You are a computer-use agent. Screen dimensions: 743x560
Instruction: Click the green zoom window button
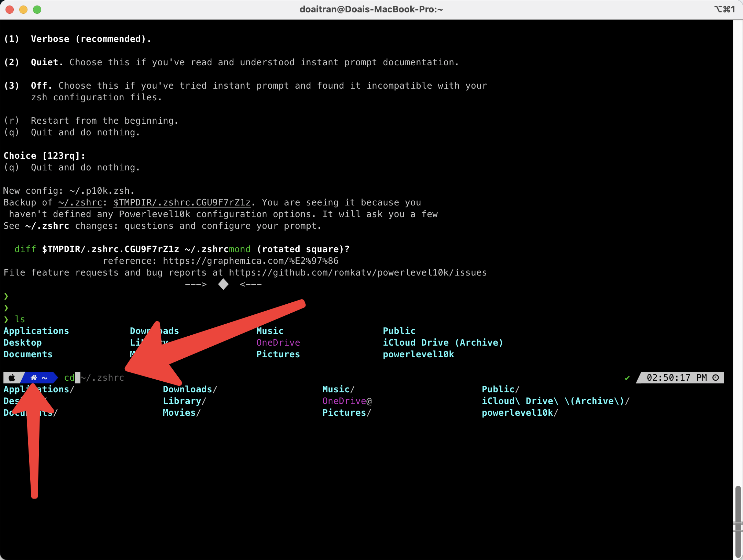tap(37, 9)
